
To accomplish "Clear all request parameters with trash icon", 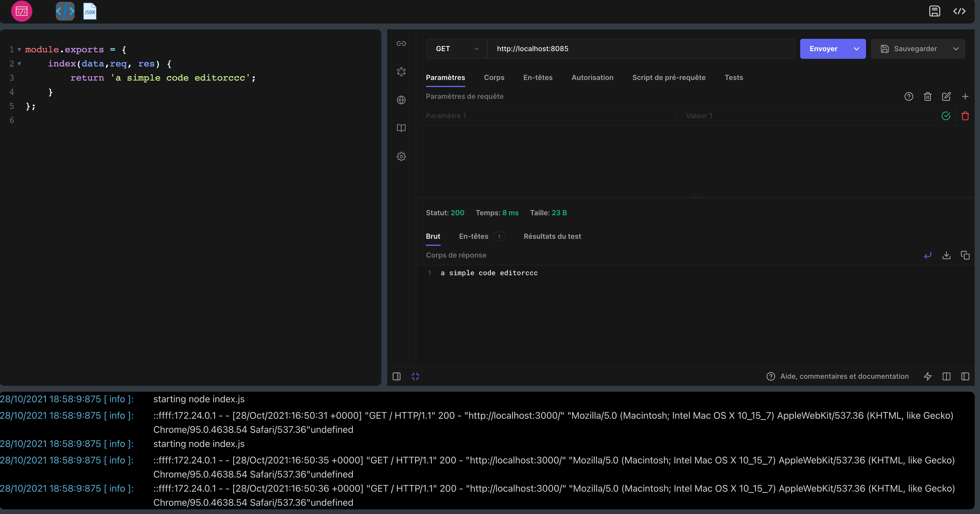I will 927,96.
